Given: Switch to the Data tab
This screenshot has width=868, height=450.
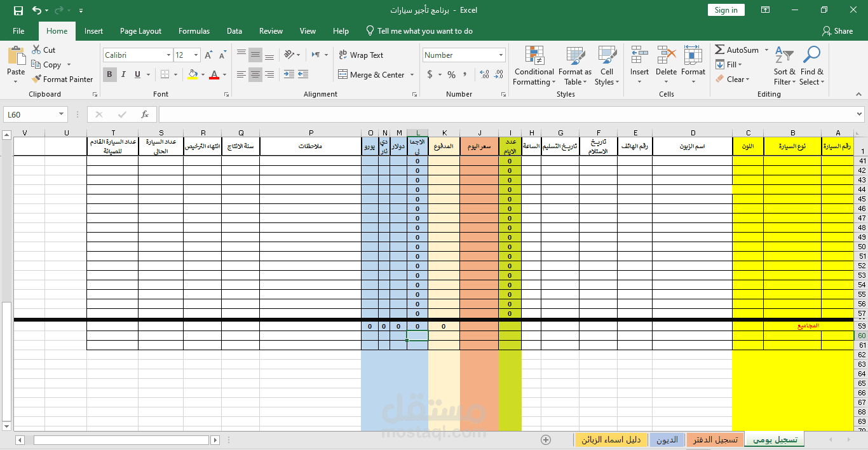Looking at the screenshot, I should click(234, 31).
